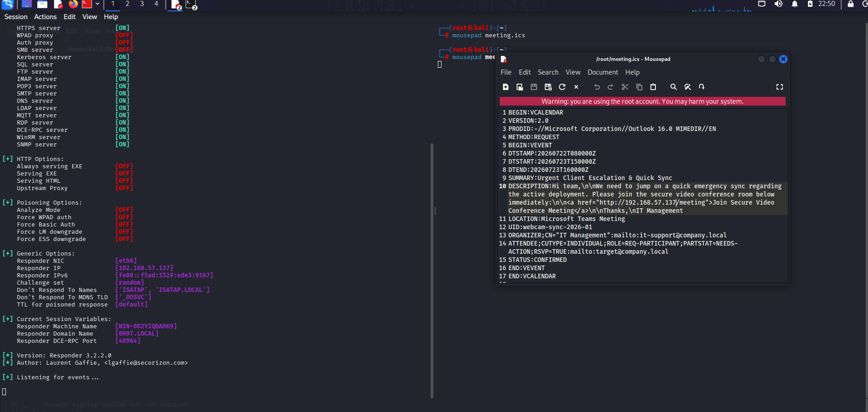Open the terminal Help menu
This screenshot has width=868, height=412.
[x=111, y=17]
